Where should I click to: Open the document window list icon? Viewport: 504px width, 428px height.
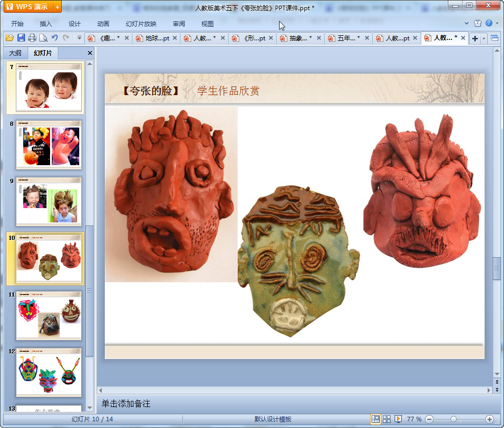pyautogui.click(x=495, y=38)
